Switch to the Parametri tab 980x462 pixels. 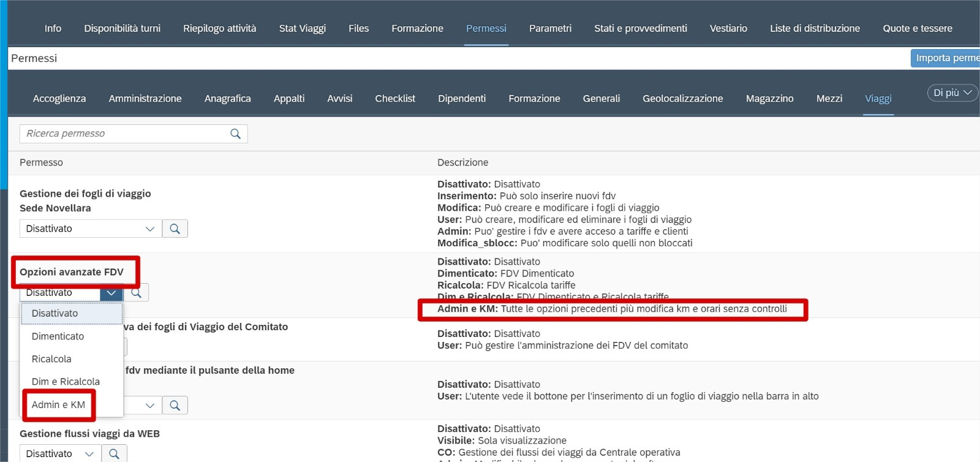click(x=550, y=28)
